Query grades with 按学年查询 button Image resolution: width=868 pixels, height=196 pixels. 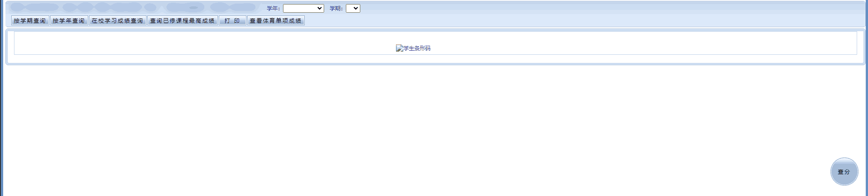[x=69, y=20]
